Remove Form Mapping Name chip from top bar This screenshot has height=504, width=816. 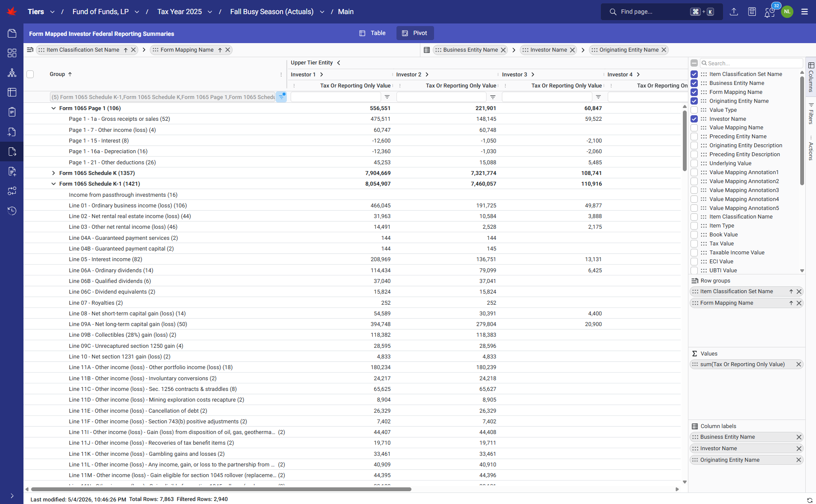pyautogui.click(x=228, y=50)
